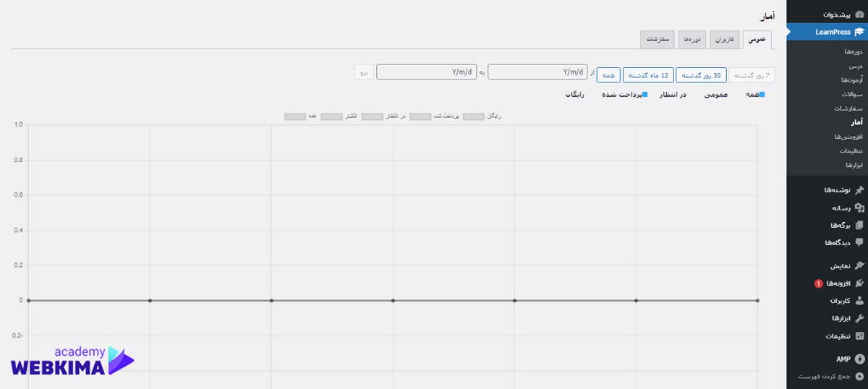
Task: Click the AMP lightning icon
Action: coord(859,359)
